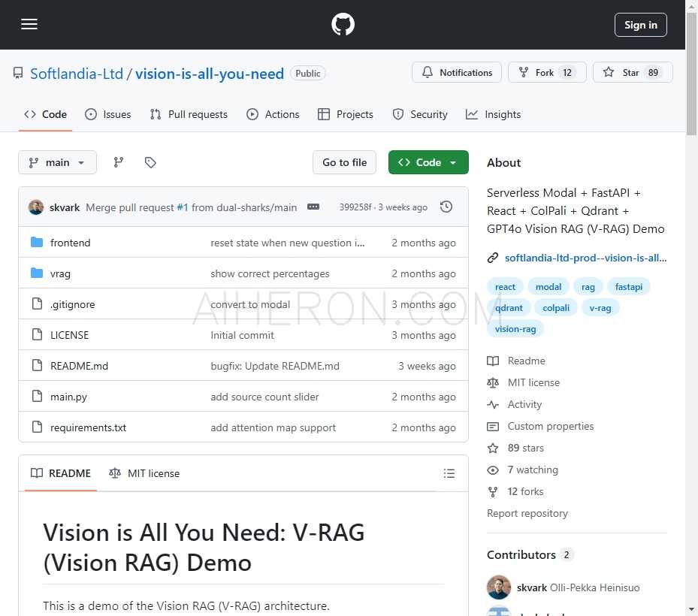Screen dimensions: 698x616
Task: Open Readme link in About sidebar
Action: 516,361
